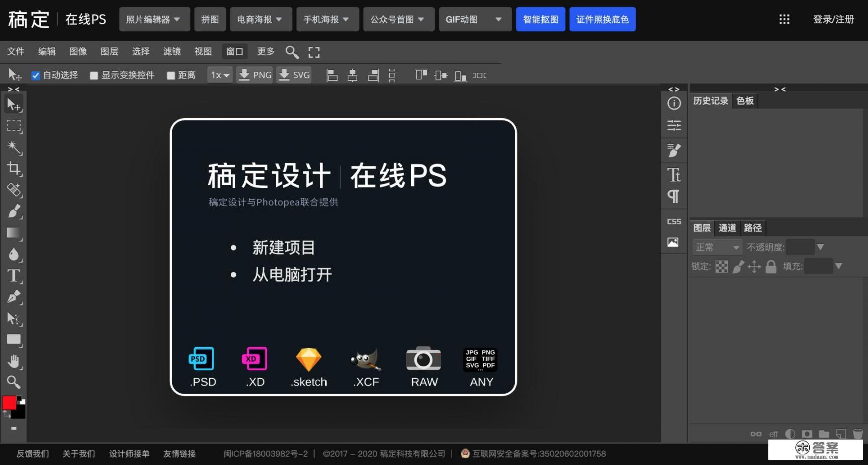
Task: Open the 文件 menu
Action: (x=16, y=52)
